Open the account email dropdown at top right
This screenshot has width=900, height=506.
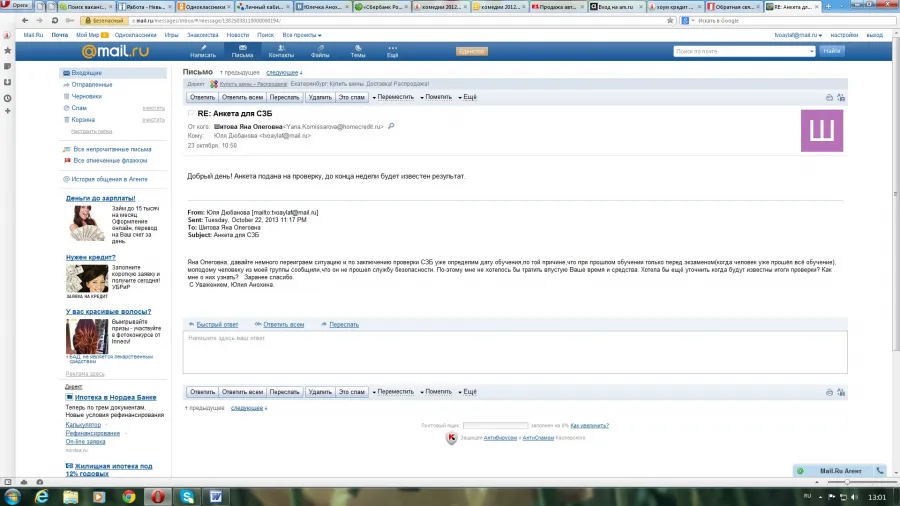(798, 35)
